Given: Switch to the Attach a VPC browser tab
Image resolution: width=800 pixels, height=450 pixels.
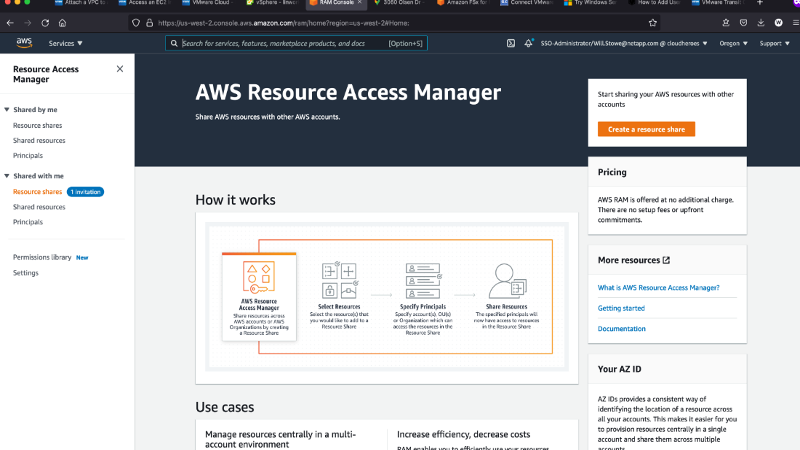Looking at the screenshot, I should point(82,3).
